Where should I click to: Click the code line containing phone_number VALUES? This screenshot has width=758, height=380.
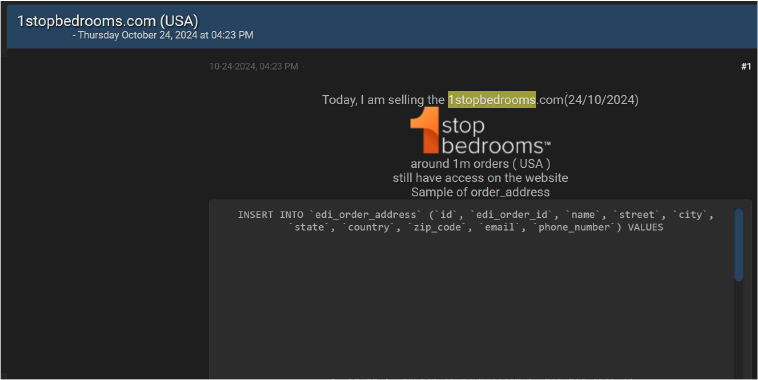476,227
